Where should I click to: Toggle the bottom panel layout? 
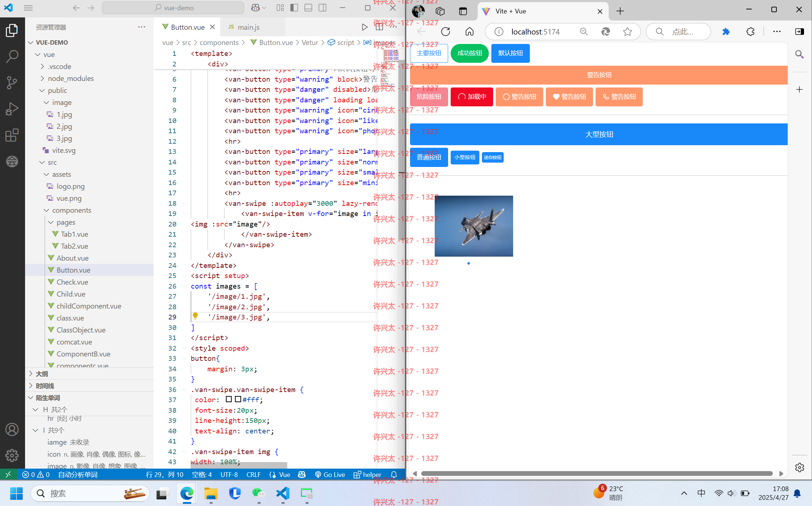(x=308, y=8)
